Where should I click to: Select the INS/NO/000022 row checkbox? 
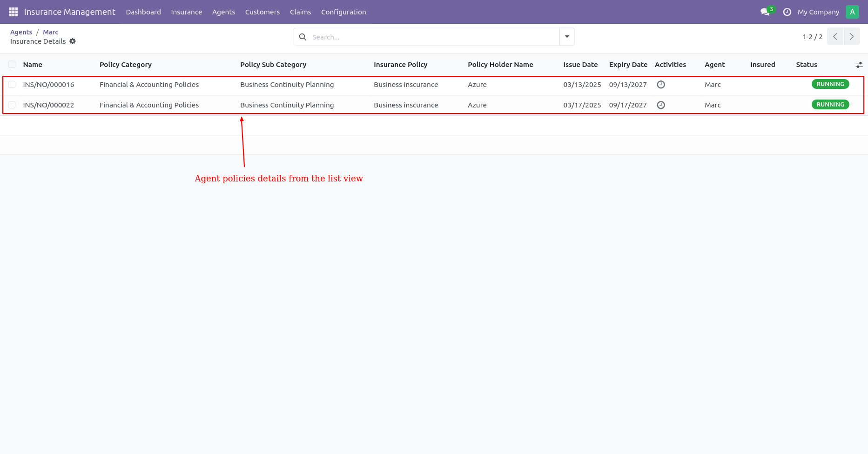12,105
